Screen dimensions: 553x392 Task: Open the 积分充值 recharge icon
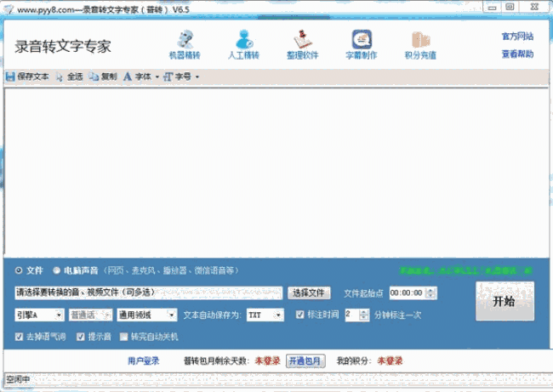420,44
